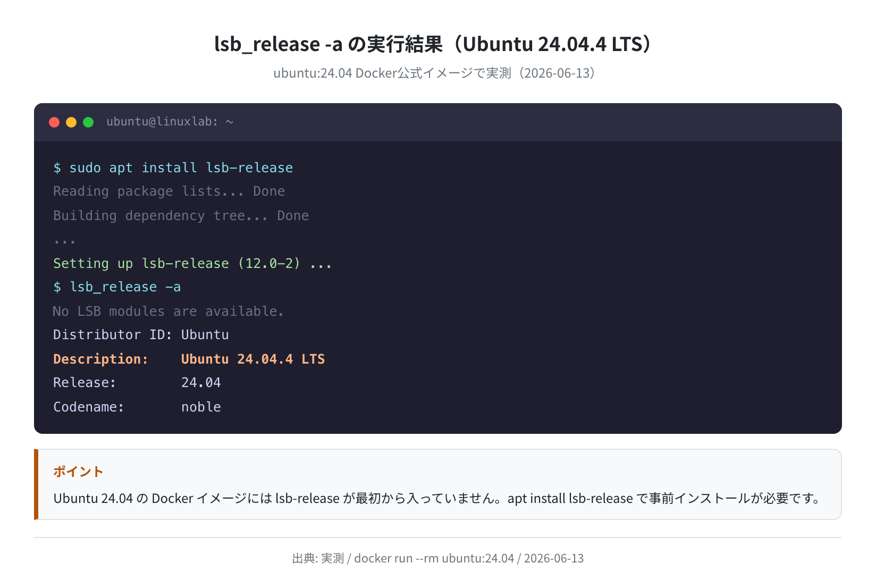Select the sudo apt install lsb-release command

[x=173, y=168]
